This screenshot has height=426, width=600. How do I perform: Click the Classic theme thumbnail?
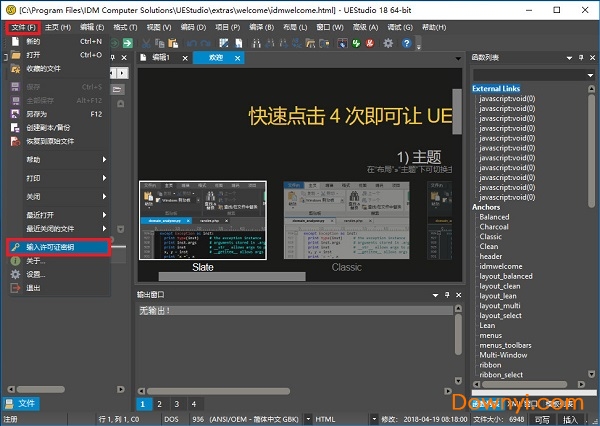click(346, 220)
